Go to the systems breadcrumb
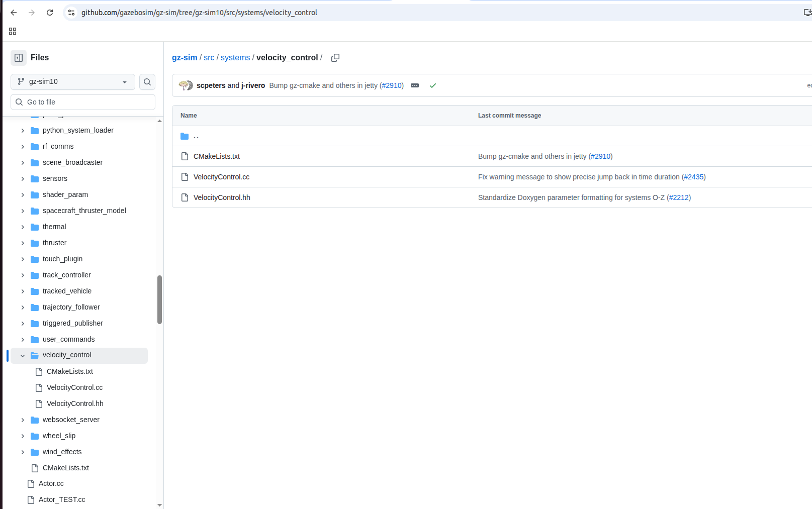Viewport: 812px width, 509px height. click(235, 57)
